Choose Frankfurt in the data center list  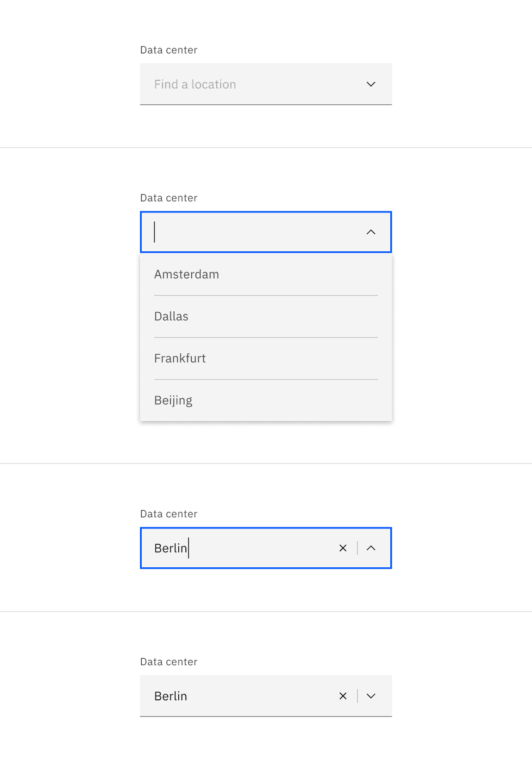180,358
